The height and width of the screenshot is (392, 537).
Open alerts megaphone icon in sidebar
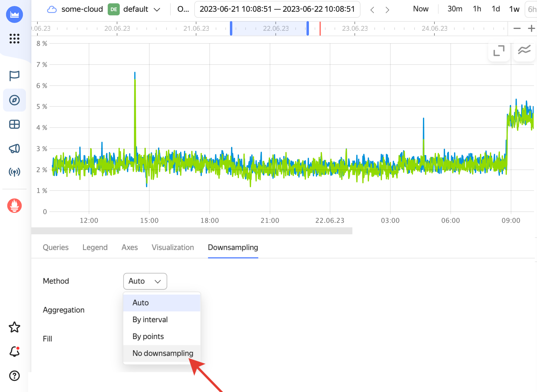tap(14, 148)
